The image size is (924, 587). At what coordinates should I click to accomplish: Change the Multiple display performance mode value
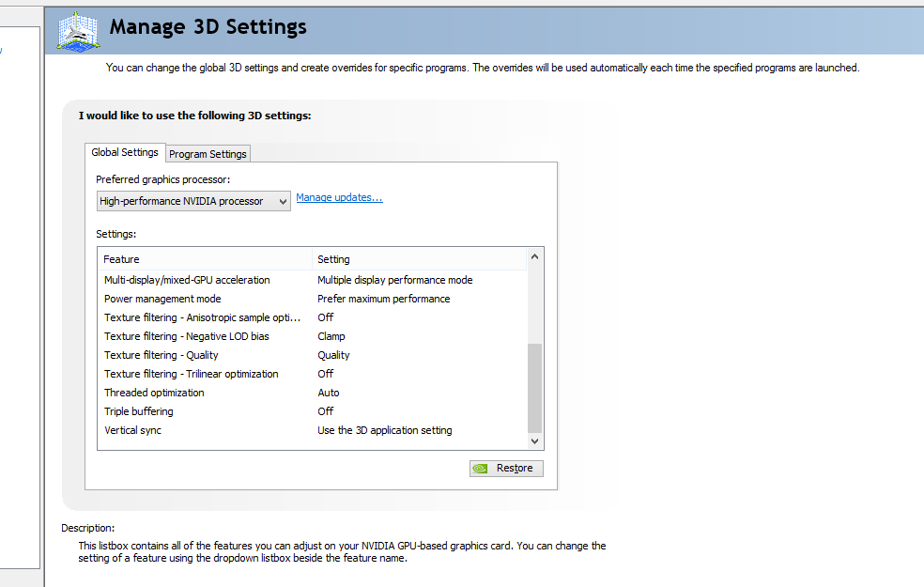[394, 280]
